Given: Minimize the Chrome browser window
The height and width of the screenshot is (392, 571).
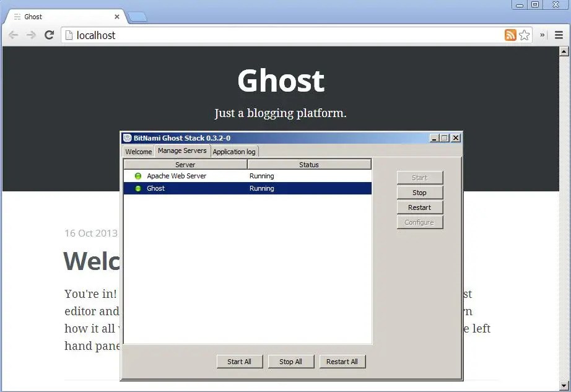Looking at the screenshot, I should point(520,5).
